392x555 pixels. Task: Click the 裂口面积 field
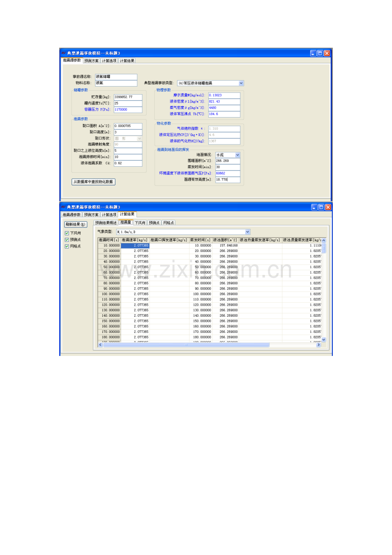(x=128, y=126)
